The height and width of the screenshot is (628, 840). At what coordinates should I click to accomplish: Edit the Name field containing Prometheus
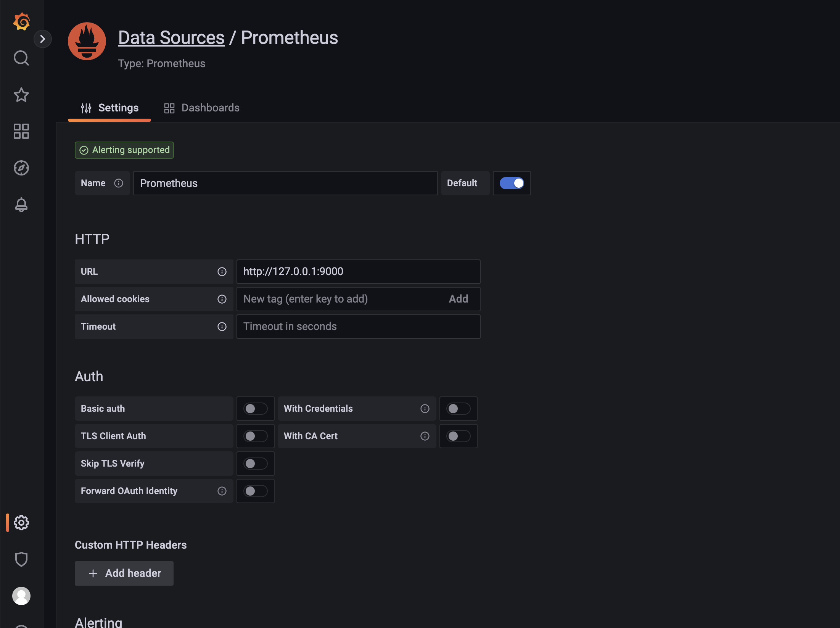point(285,183)
